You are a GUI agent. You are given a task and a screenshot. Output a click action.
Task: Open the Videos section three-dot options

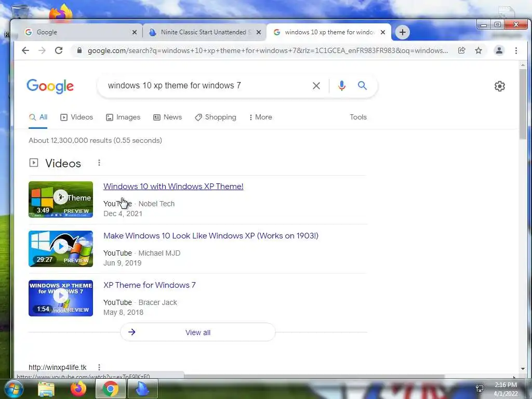(x=99, y=163)
